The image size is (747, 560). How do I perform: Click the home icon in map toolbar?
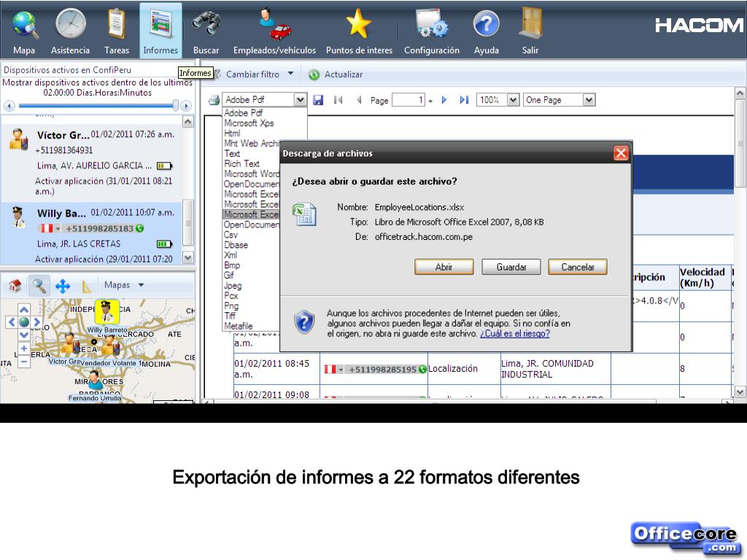[x=15, y=286]
